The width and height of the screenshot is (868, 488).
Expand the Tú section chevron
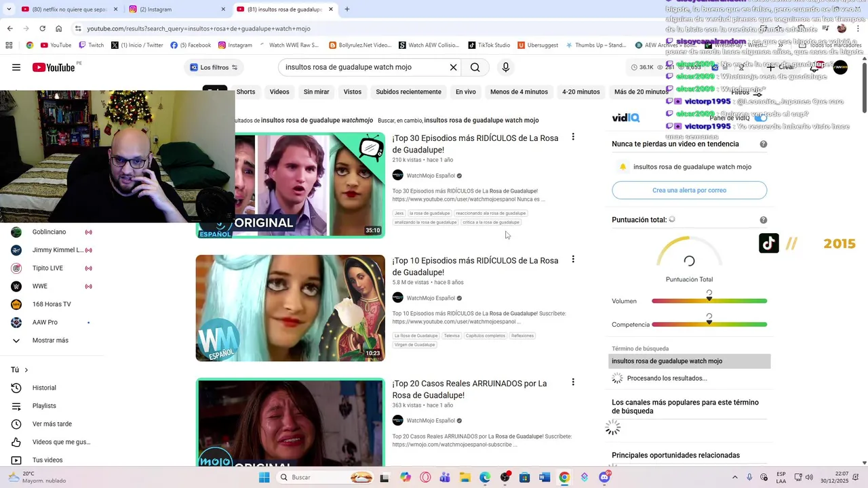[x=26, y=370]
